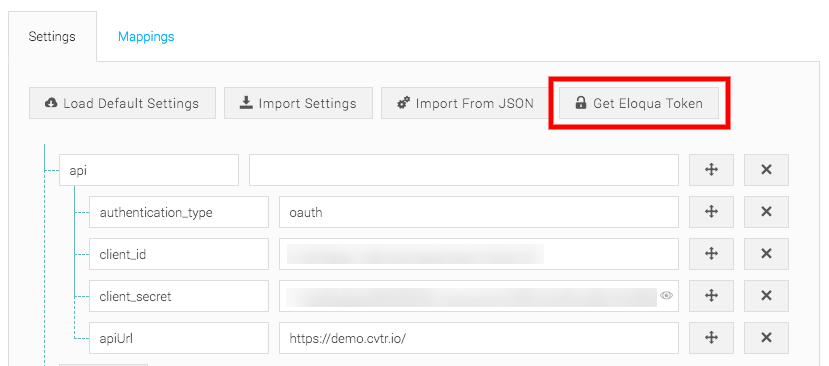Remove the client_secret row
The height and width of the screenshot is (366, 829).
pos(766,296)
